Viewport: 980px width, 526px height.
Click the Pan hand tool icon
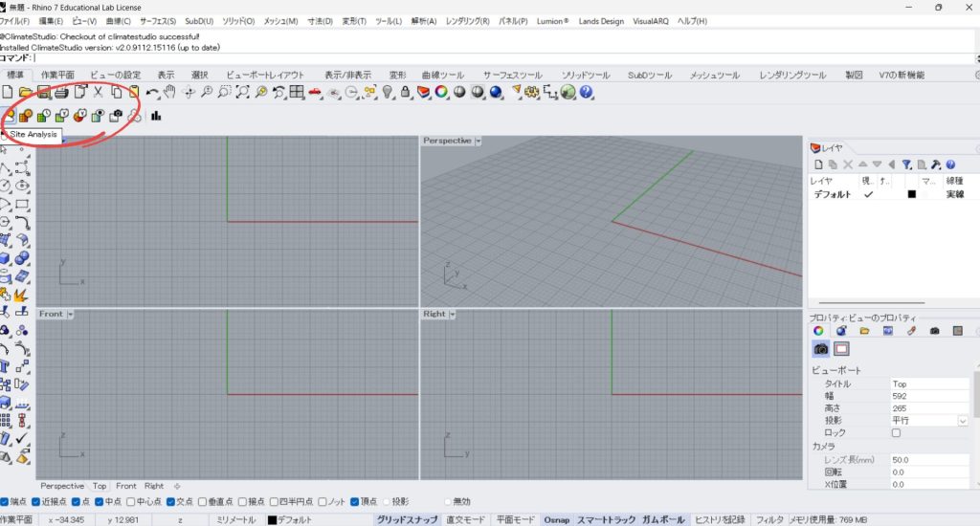pos(169,92)
